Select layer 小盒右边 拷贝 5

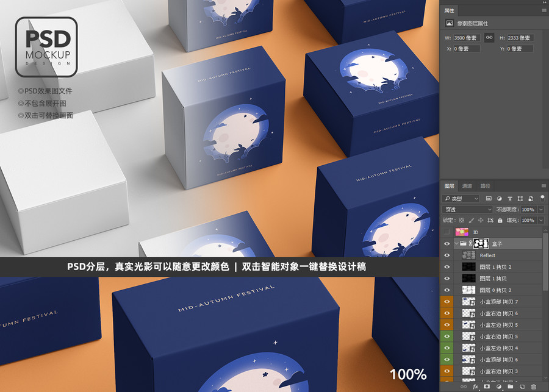pos(498,337)
